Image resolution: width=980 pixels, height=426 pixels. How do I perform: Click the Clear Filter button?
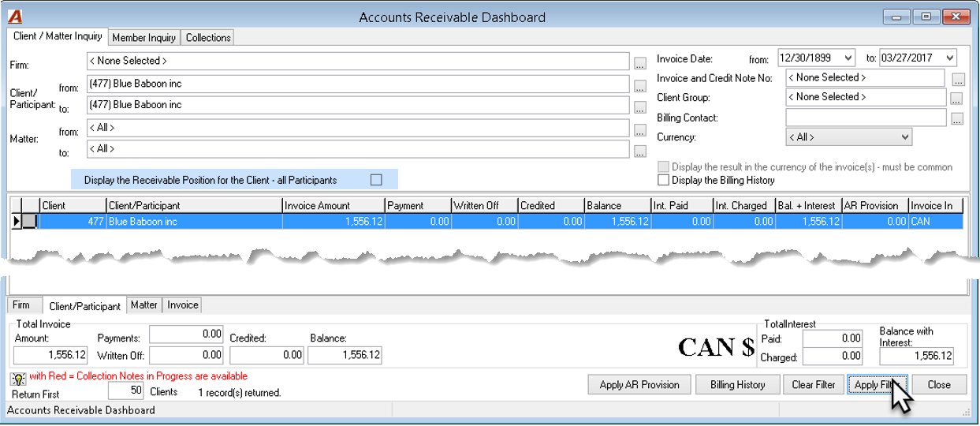pyautogui.click(x=814, y=385)
